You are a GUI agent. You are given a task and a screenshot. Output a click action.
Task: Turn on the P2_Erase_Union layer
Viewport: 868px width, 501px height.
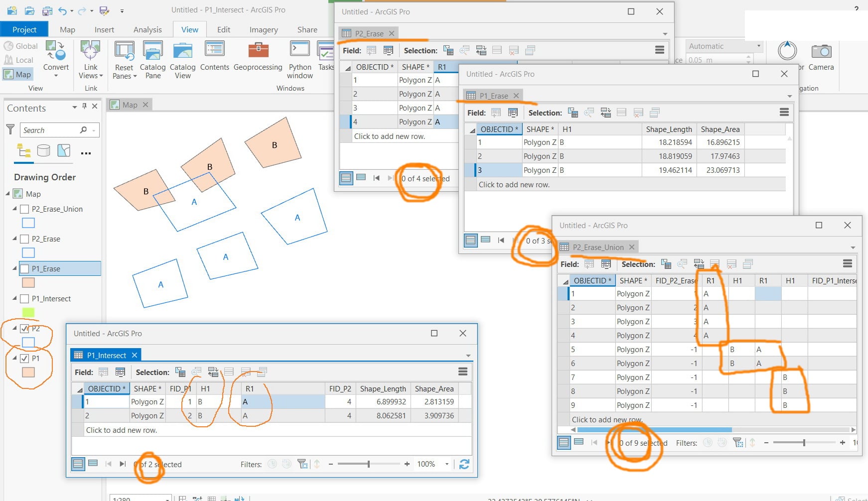(24, 209)
